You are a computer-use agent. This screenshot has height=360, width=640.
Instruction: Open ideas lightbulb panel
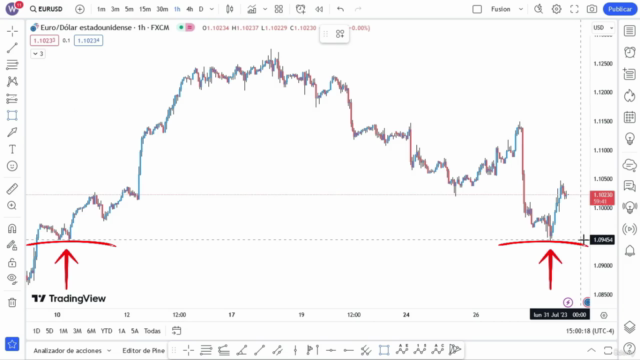pyautogui.click(x=630, y=139)
